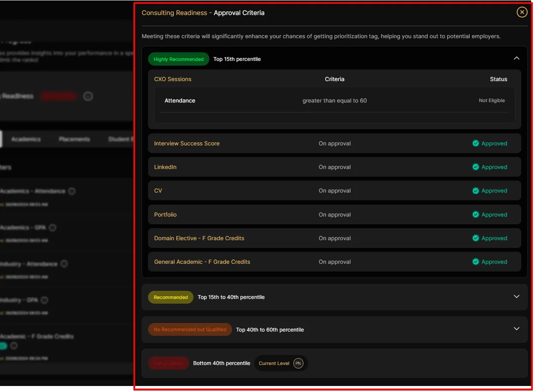Click General Academic F Grade approved checkmark
535x392 pixels.
coord(475,262)
